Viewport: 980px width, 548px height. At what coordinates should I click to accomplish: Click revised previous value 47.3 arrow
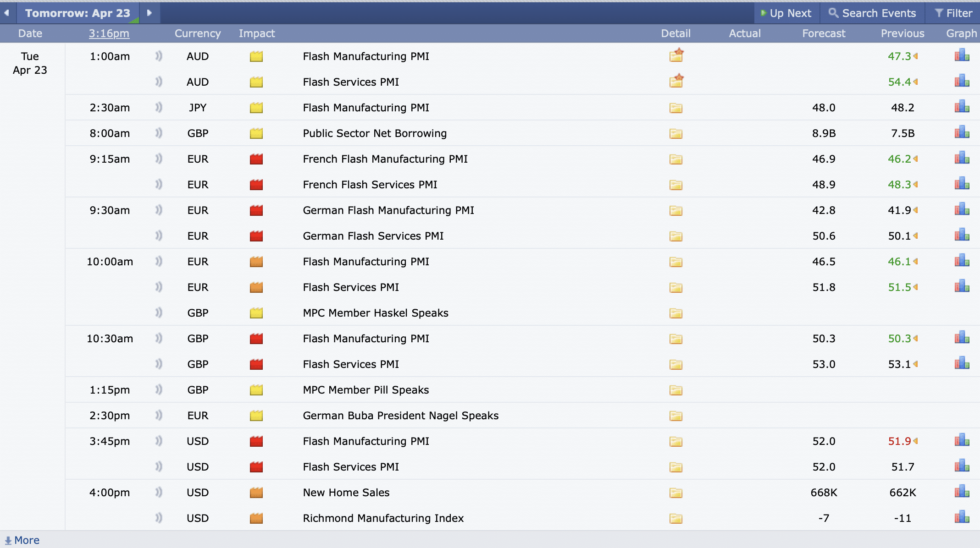[x=916, y=56]
